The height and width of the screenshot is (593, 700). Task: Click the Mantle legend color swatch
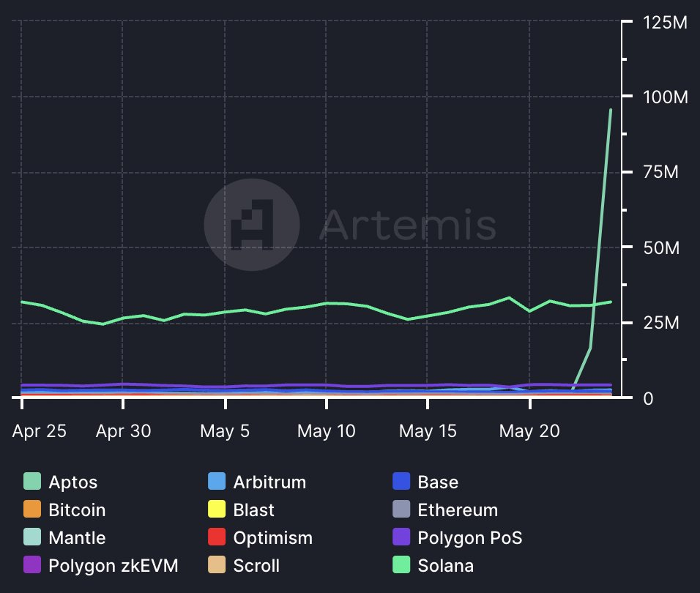click(x=32, y=537)
